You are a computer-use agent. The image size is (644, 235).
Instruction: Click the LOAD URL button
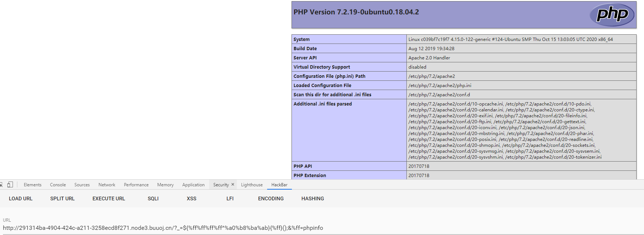(x=21, y=198)
